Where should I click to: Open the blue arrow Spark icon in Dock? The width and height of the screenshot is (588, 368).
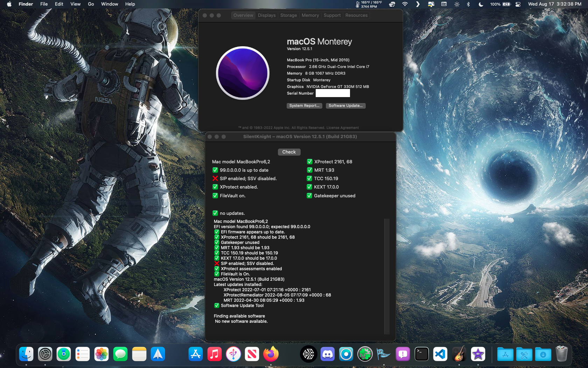(x=158, y=354)
